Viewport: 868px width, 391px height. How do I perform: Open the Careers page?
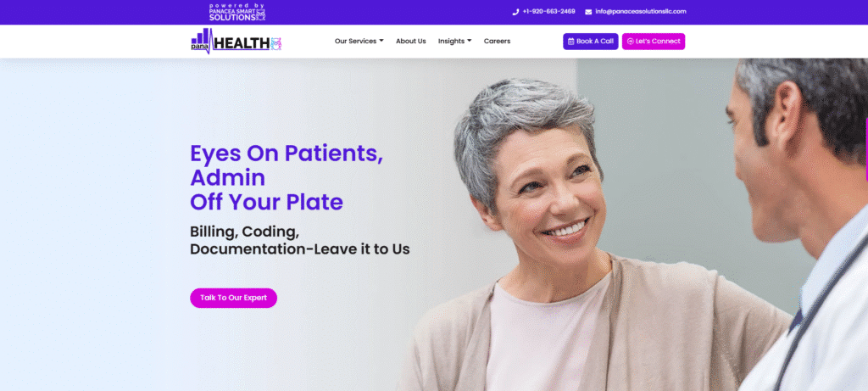(497, 41)
